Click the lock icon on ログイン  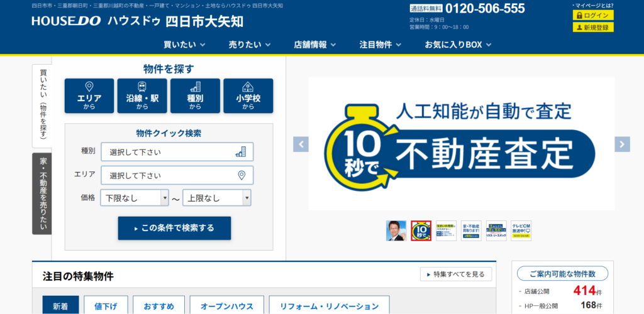(x=579, y=16)
